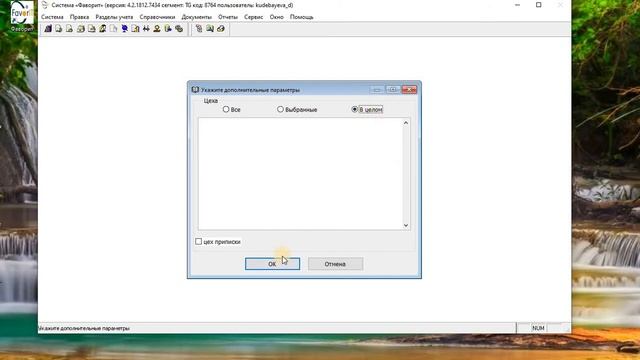Open the 'Правка' menu

[x=79, y=17]
